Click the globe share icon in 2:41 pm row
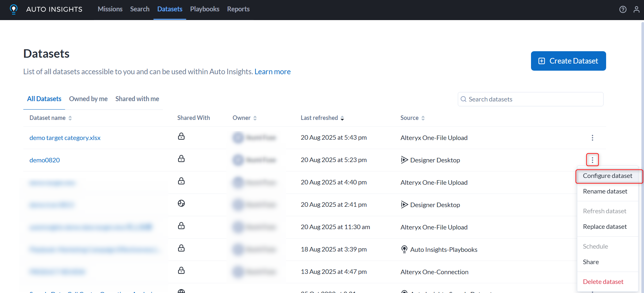Viewport: 644px width, 293px height. click(181, 203)
